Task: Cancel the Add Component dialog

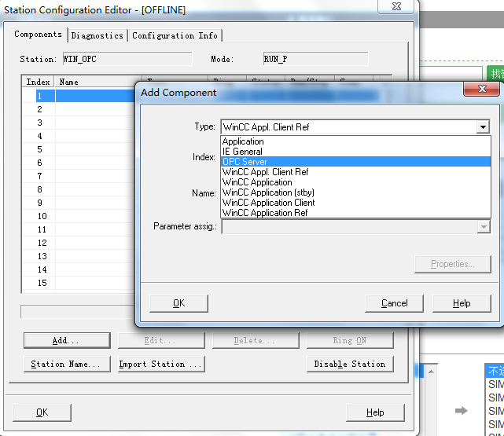Action: pos(394,303)
